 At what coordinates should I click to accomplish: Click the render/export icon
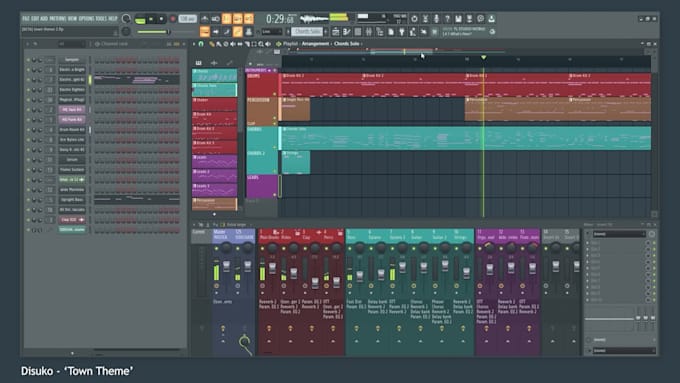tap(469, 19)
